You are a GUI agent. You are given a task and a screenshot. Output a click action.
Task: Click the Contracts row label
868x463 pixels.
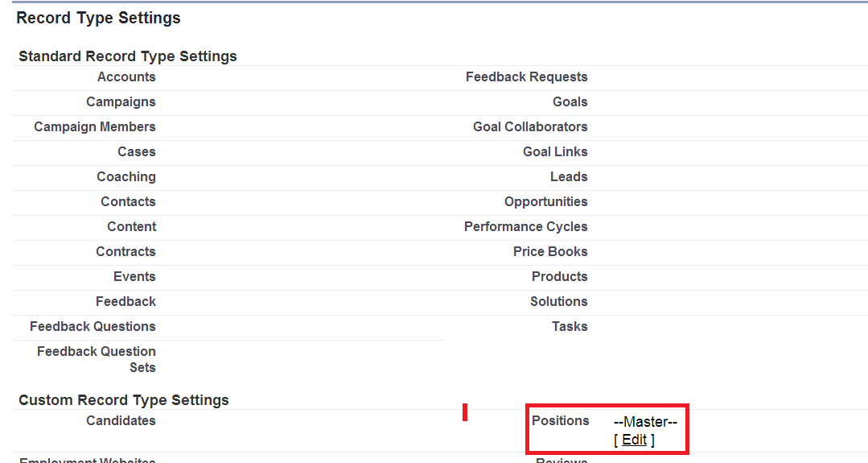(x=125, y=252)
